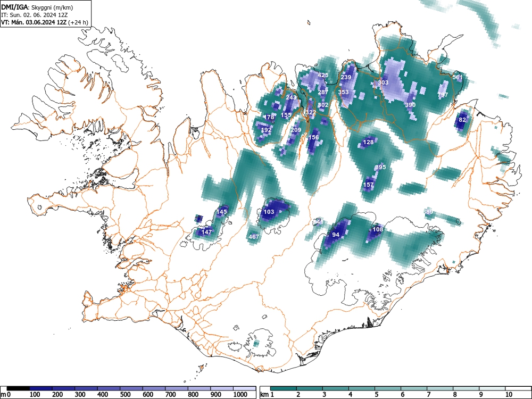Click the lightest swatch right of the 1000 label

244,388
